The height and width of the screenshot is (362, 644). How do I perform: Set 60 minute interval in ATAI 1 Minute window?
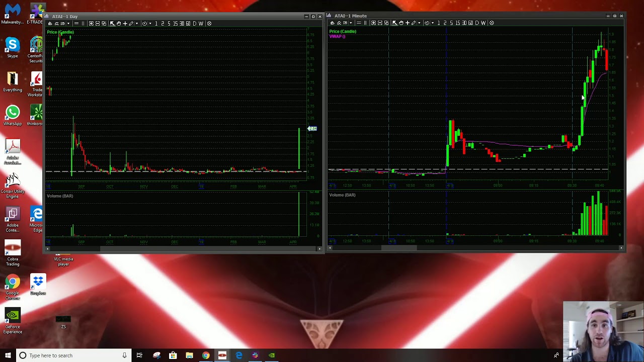point(470,23)
